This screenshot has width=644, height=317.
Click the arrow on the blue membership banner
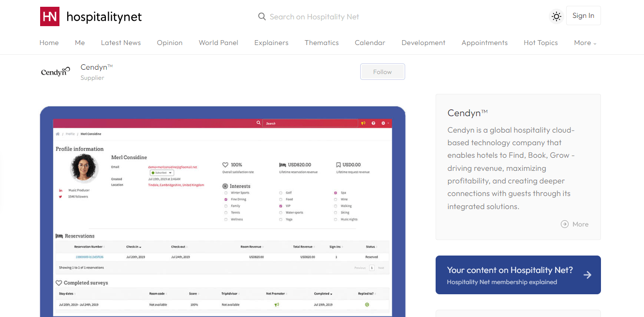tap(587, 275)
